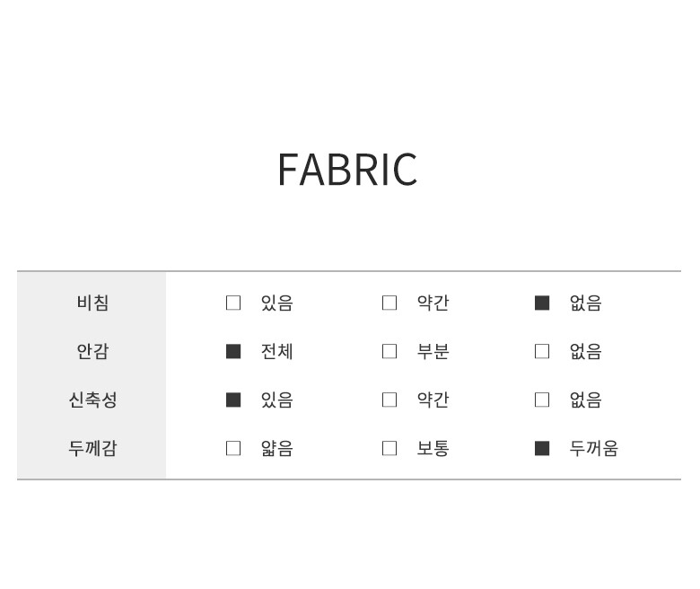Click the 비침 row label

tap(92, 303)
